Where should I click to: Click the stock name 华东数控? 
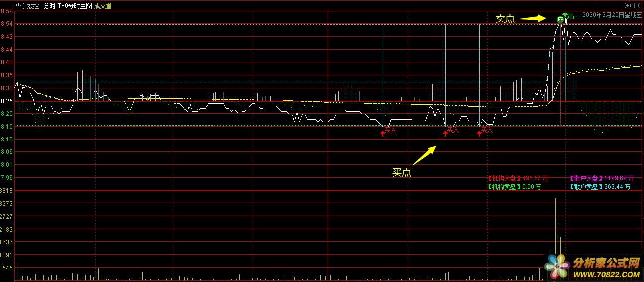coord(27,6)
